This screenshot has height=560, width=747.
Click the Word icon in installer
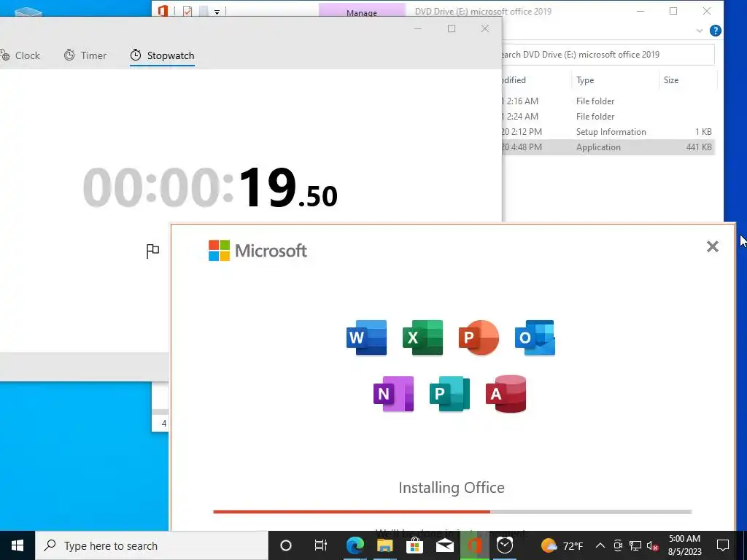pos(366,338)
